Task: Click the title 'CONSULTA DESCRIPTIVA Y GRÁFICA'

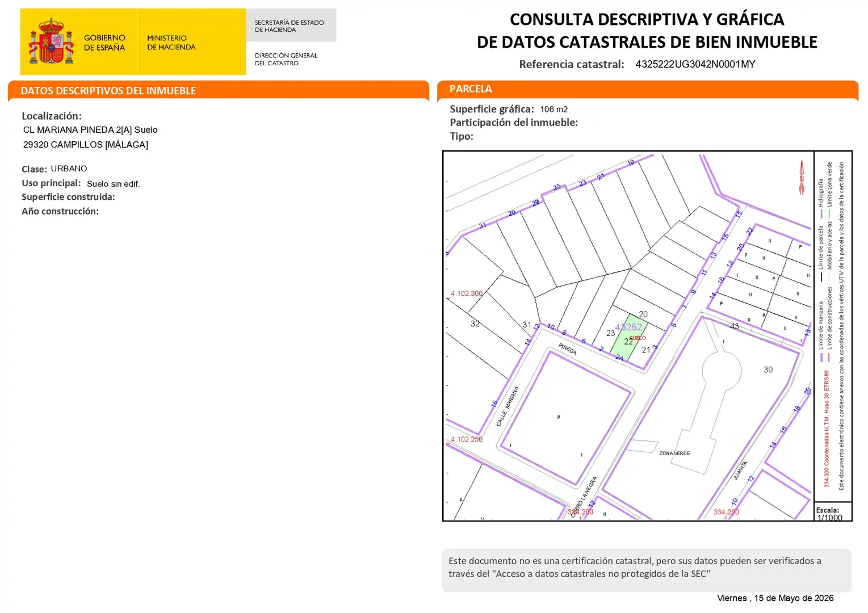Action: point(647,19)
